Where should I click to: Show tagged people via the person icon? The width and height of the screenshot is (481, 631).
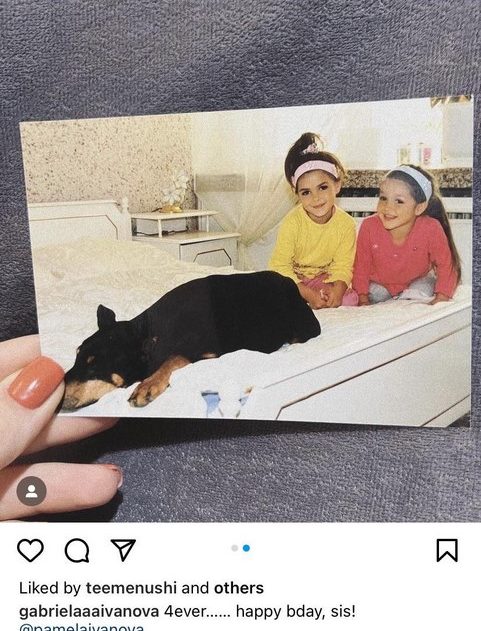[x=31, y=491]
